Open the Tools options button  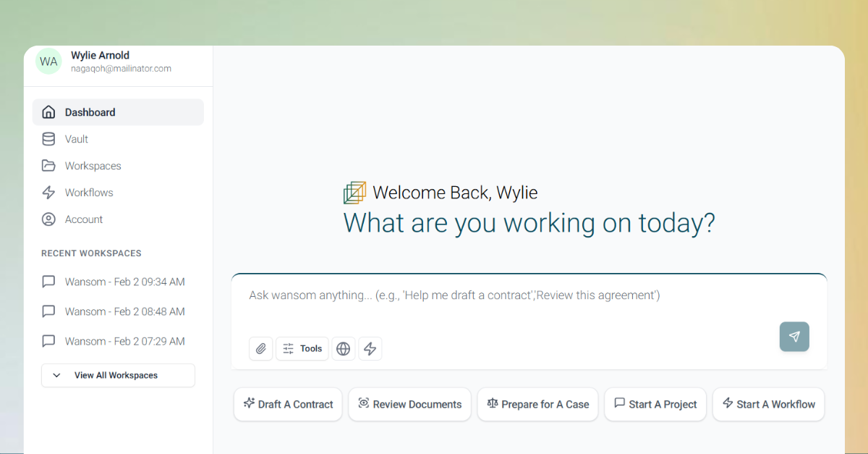pyautogui.click(x=302, y=349)
